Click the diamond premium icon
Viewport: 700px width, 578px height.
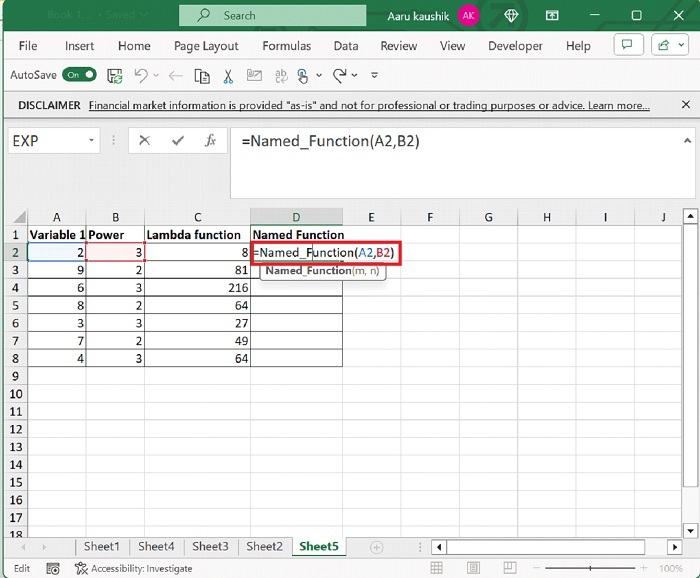511,16
